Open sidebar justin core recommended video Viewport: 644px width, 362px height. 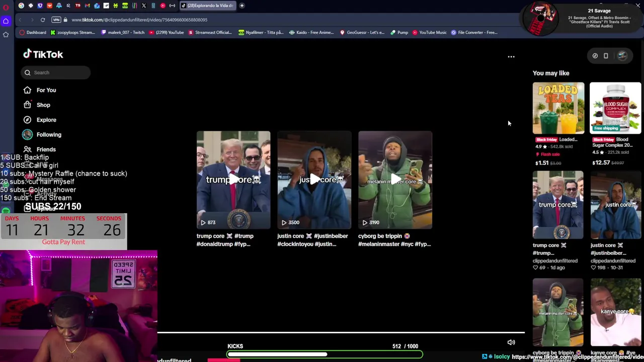click(x=616, y=205)
